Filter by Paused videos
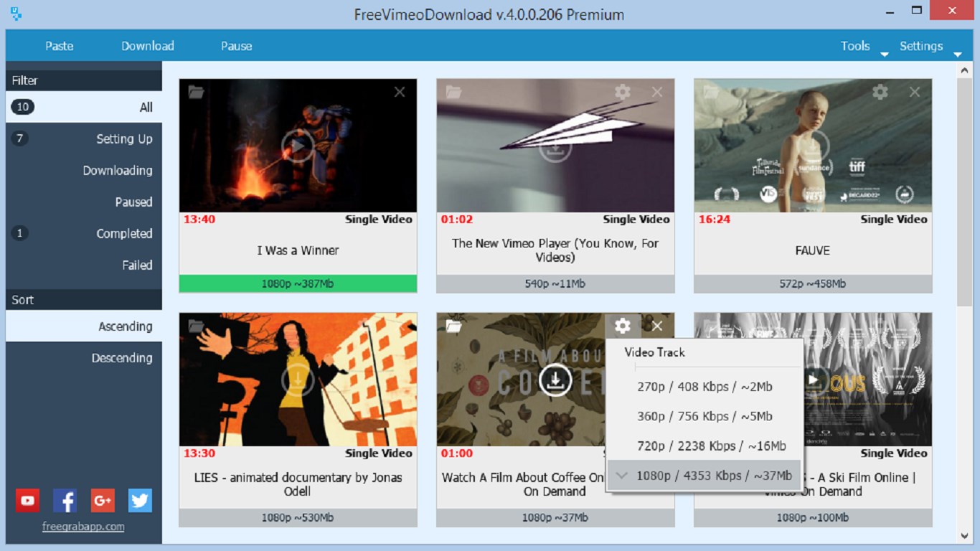 [x=84, y=202]
